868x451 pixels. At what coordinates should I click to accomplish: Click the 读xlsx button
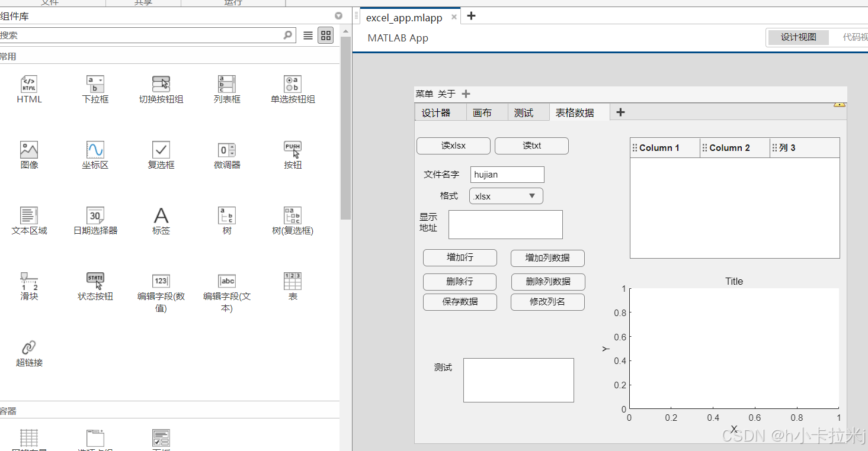tap(453, 146)
